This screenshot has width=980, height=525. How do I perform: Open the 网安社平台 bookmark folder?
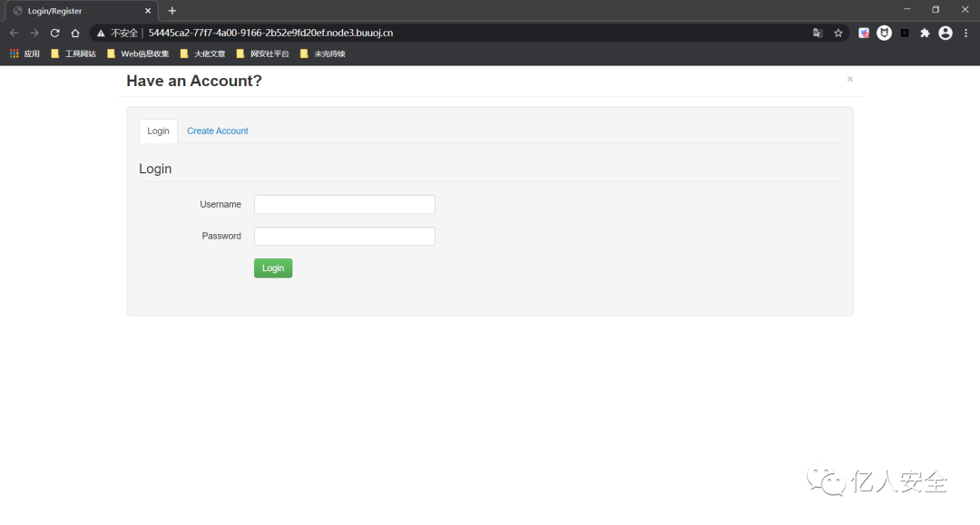(262, 53)
